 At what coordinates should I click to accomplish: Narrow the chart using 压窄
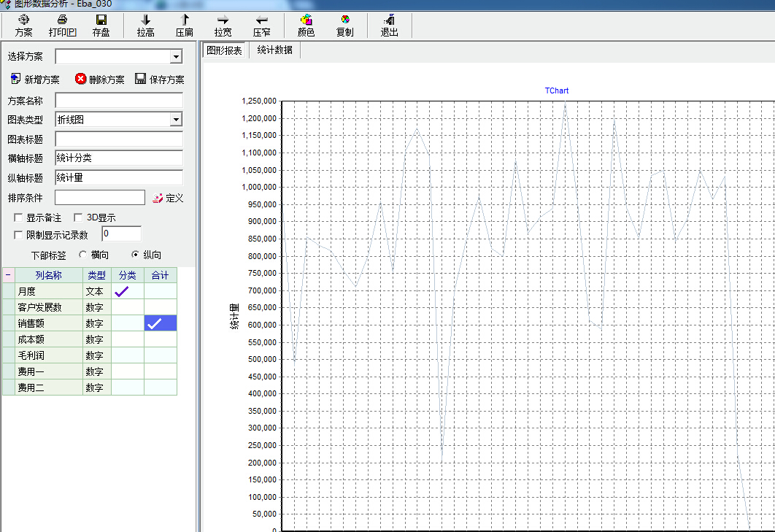tap(262, 25)
